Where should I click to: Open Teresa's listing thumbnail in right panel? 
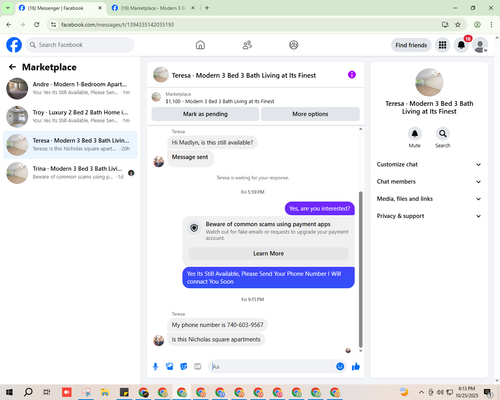pos(429,83)
